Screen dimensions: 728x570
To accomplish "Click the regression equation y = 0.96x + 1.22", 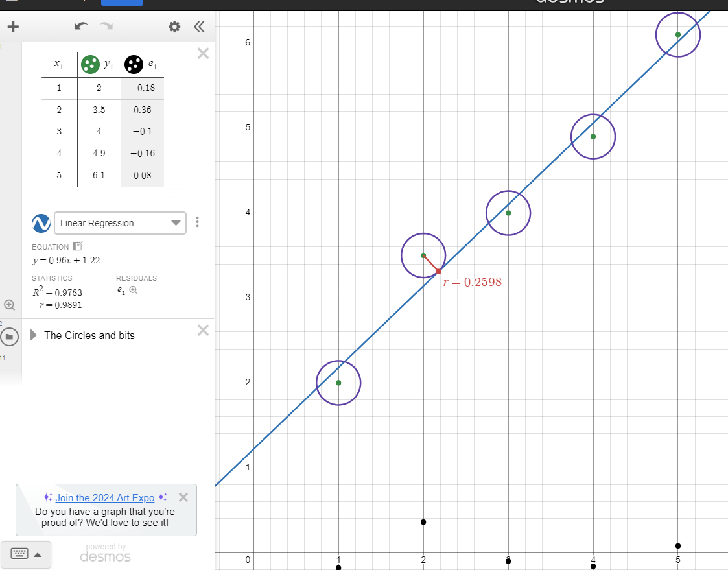I will point(66,260).
